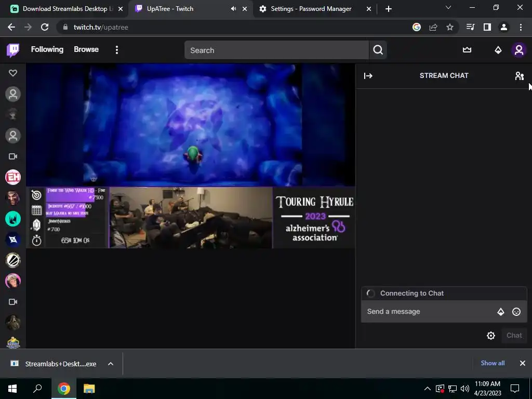Bookmark this page with star icon
This screenshot has height=399, width=532.
(449, 27)
